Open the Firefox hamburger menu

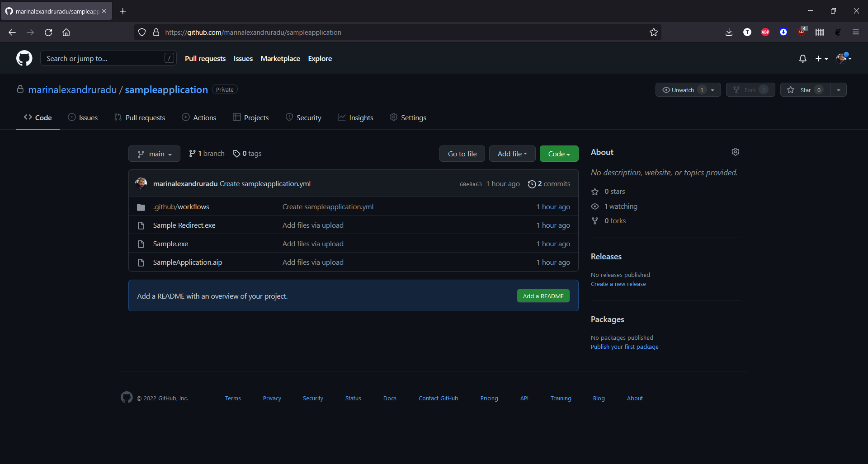pyautogui.click(x=856, y=32)
